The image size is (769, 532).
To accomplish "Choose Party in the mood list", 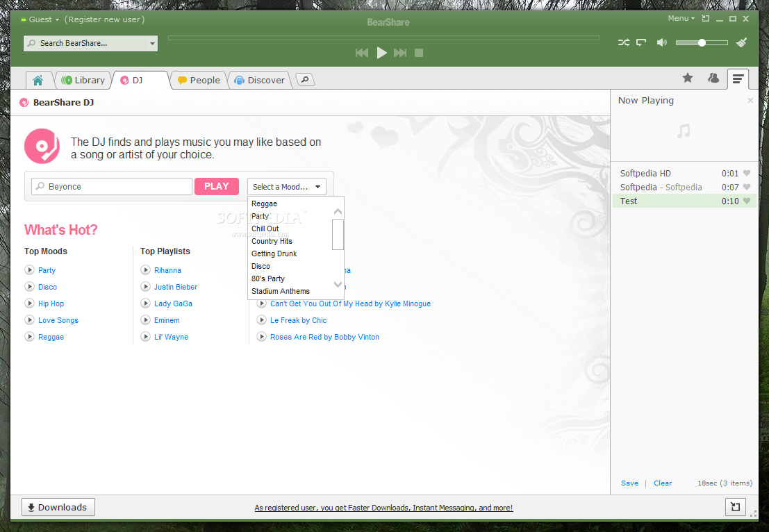I will click(260, 216).
